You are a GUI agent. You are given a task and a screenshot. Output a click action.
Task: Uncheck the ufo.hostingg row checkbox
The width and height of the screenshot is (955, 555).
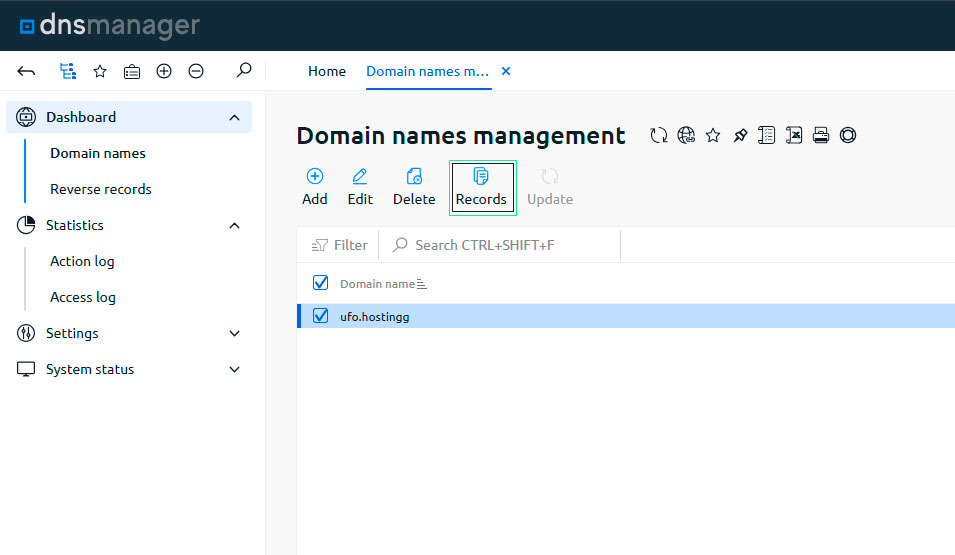(x=321, y=316)
